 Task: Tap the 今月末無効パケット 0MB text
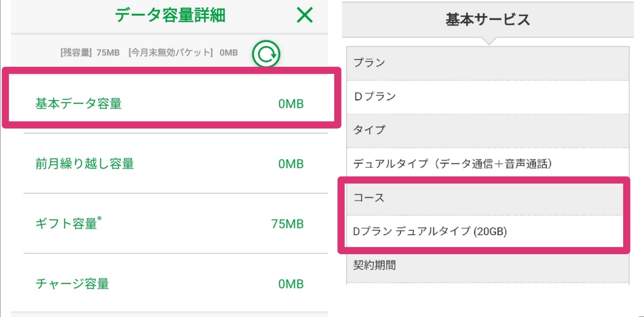(x=183, y=52)
